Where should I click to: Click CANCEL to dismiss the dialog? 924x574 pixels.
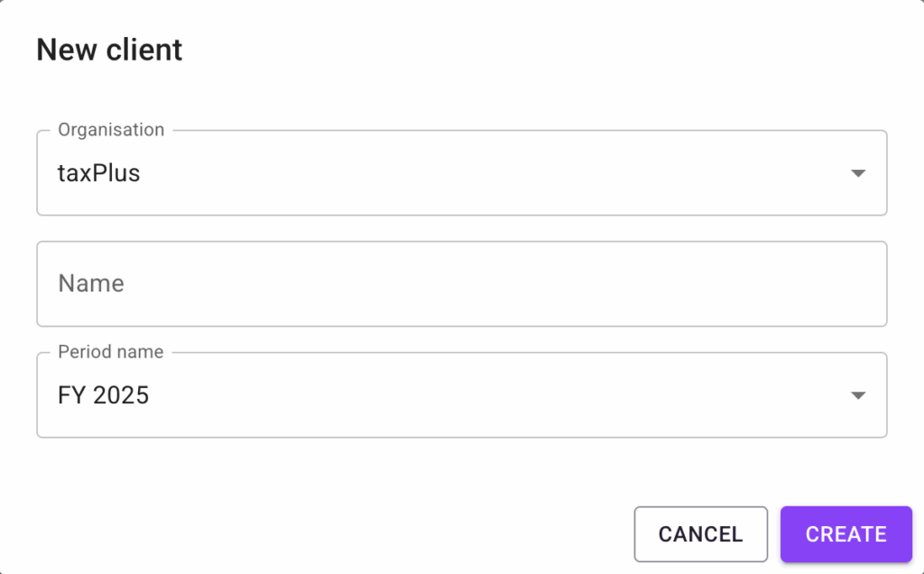pyautogui.click(x=701, y=533)
